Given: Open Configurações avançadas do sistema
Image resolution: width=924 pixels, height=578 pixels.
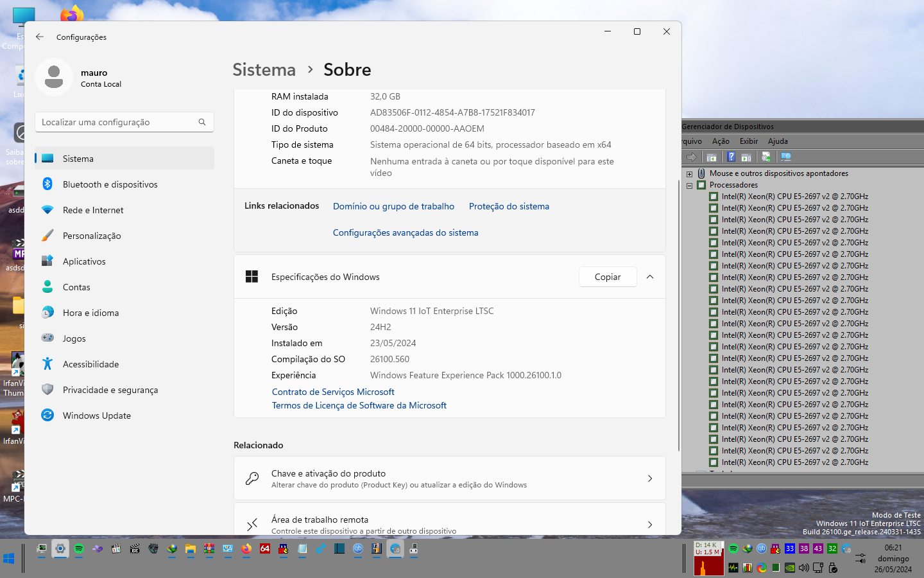Looking at the screenshot, I should pyautogui.click(x=406, y=232).
